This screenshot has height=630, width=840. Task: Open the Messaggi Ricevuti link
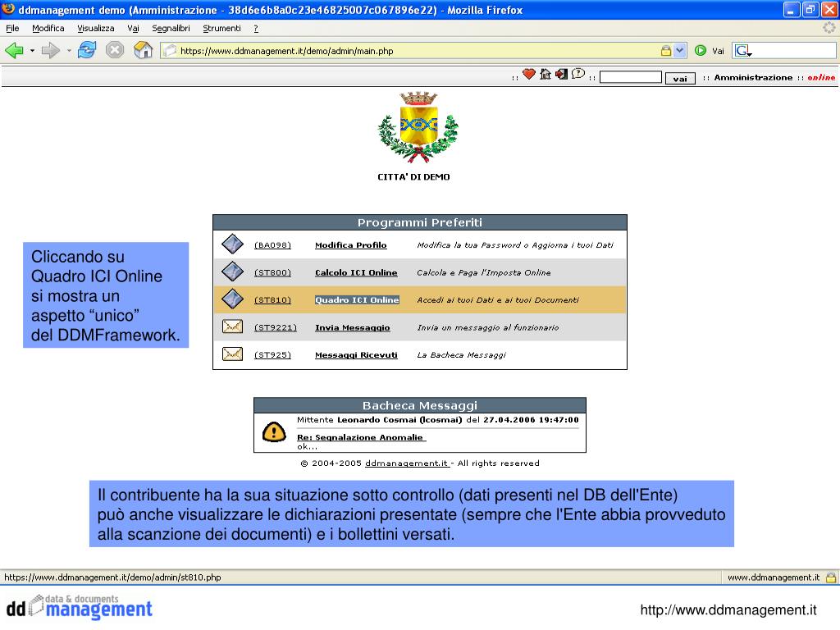coord(356,354)
